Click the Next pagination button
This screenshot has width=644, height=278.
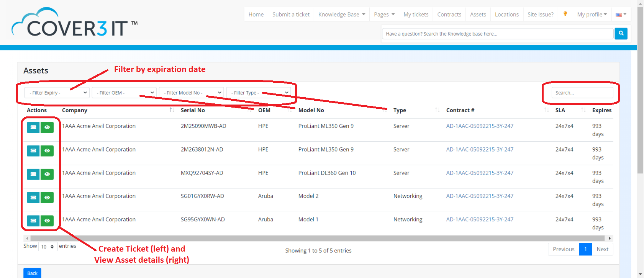point(602,249)
